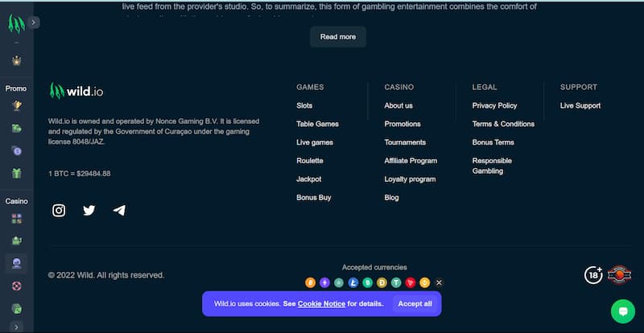Click the red Tron currency icon

click(411, 282)
